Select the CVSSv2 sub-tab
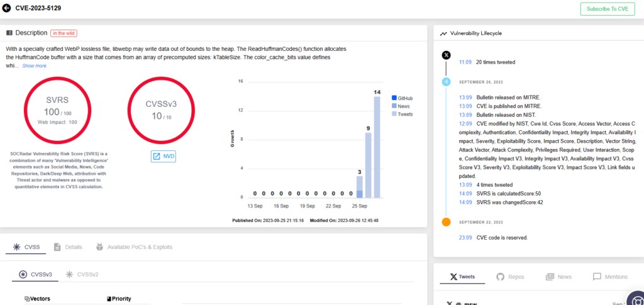The image size is (644, 305). [x=82, y=274]
